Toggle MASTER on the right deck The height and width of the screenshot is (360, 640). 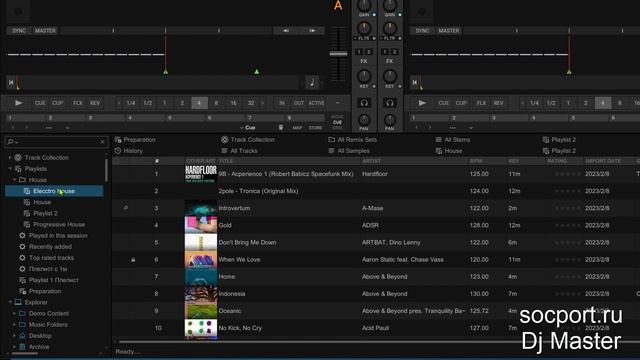click(449, 31)
